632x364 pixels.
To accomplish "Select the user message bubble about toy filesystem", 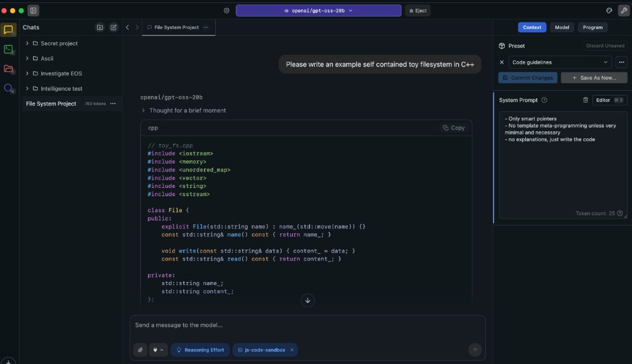I will point(380,64).
